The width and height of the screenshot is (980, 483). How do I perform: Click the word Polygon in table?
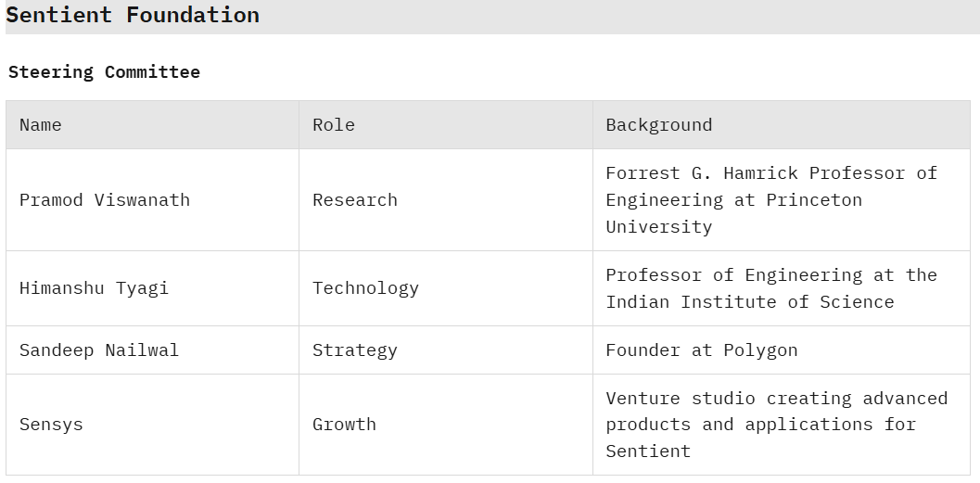(760, 350)
